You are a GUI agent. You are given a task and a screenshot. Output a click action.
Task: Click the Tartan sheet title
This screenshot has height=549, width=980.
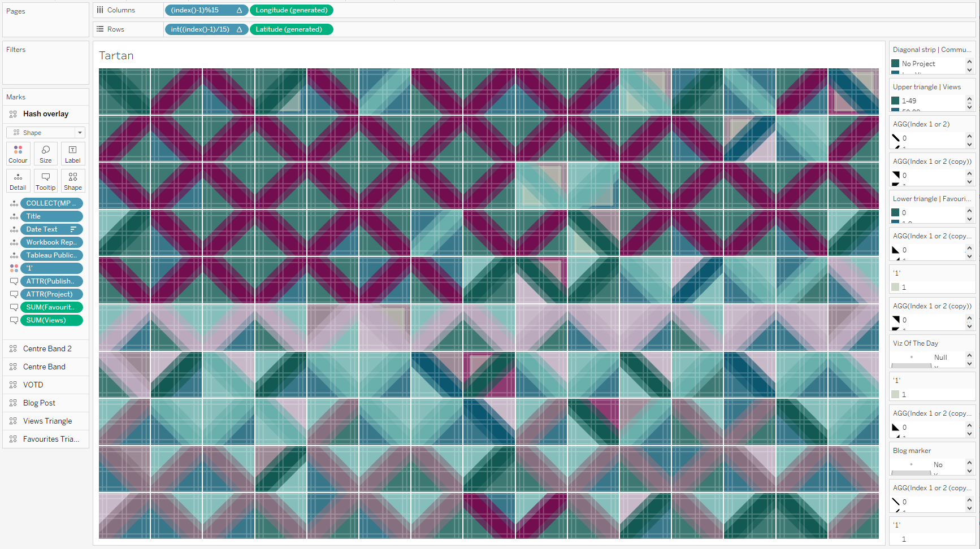(116, 56)
